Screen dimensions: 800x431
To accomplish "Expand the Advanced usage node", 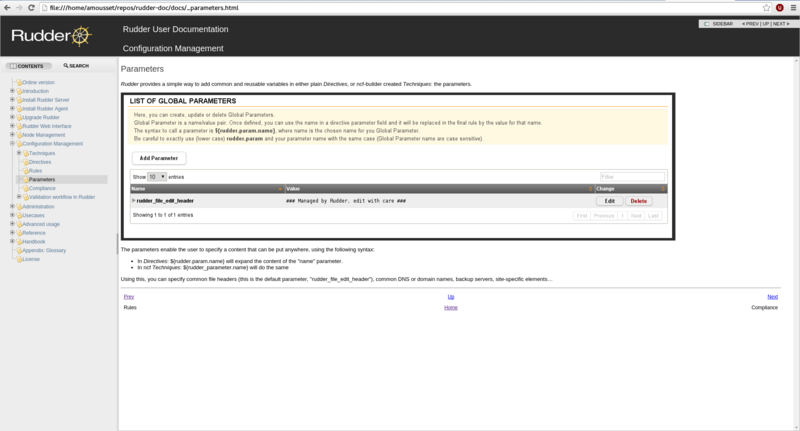I will 12,223.
